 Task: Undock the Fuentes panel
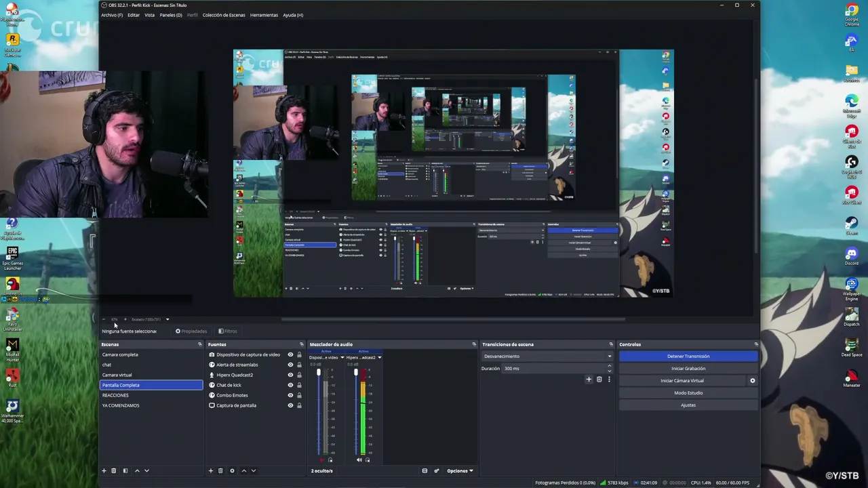coord(301,344)
